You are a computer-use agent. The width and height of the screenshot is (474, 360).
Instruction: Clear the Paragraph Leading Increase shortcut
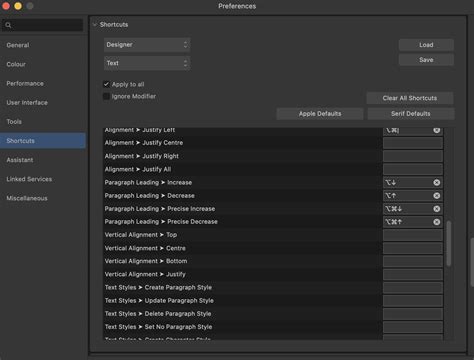coord(436,182)
